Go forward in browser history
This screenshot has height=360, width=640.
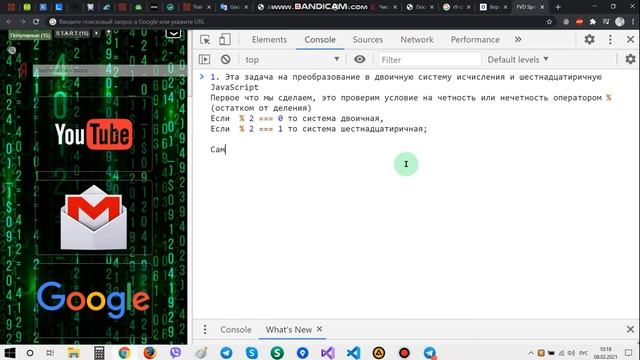22,22
